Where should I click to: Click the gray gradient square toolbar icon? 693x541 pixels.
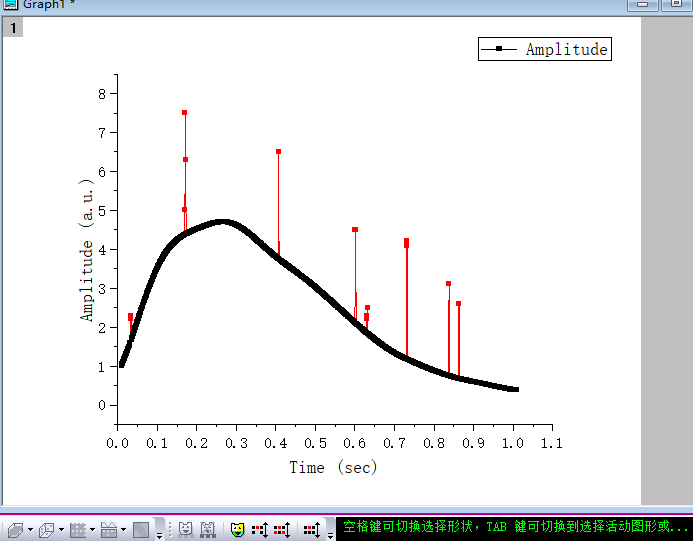[x=141, y=529]
